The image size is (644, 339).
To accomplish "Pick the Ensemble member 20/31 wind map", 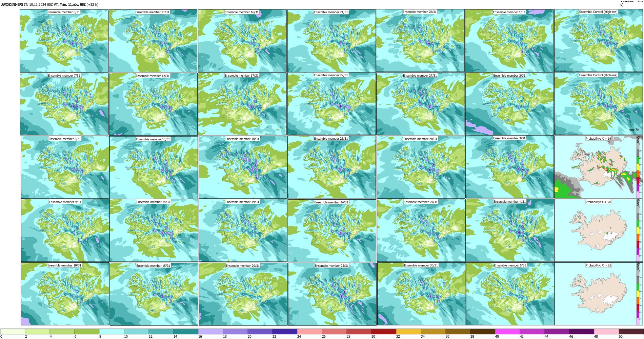I will (x=243, y=294).
